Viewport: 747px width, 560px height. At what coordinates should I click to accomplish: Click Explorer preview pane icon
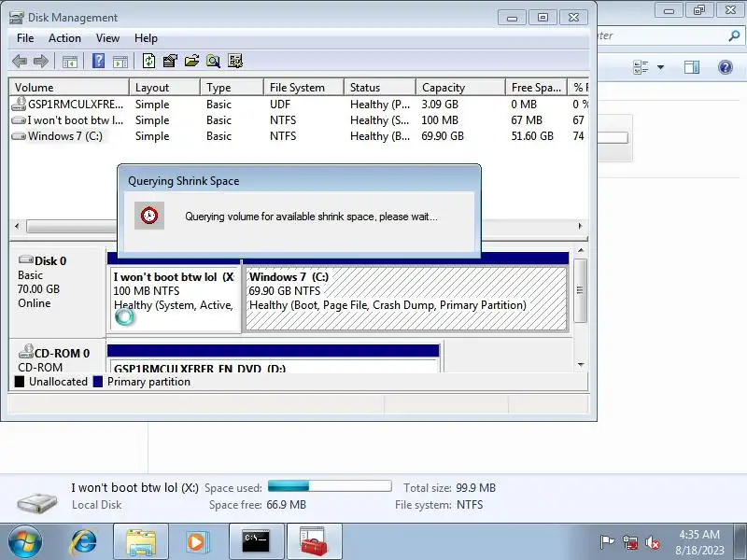pos(692,67)
